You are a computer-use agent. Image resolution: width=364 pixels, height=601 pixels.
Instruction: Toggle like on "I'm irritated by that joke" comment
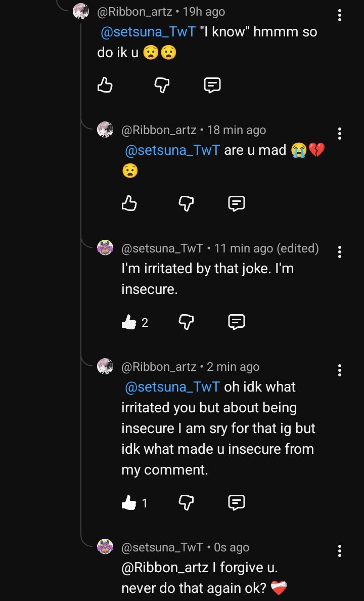coord(129,322)
